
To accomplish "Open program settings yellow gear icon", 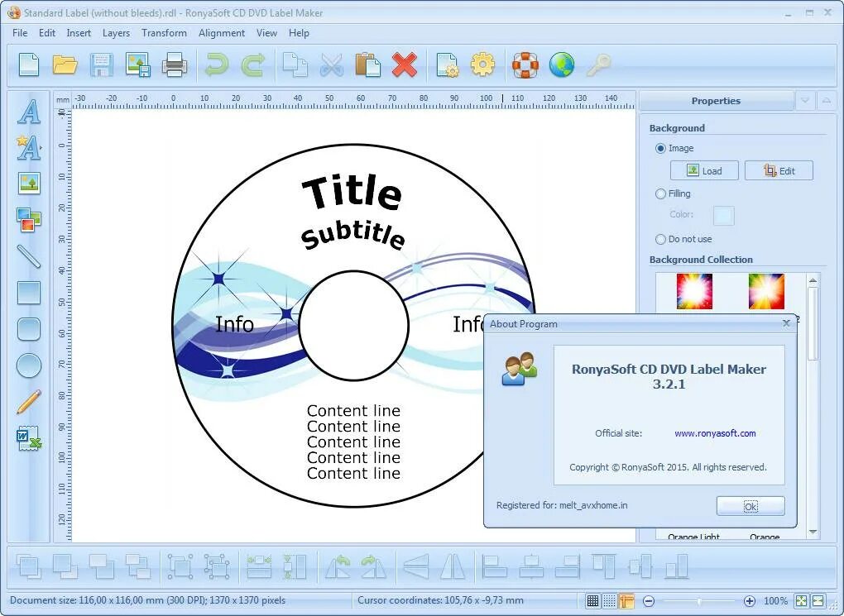I will 483,65.
